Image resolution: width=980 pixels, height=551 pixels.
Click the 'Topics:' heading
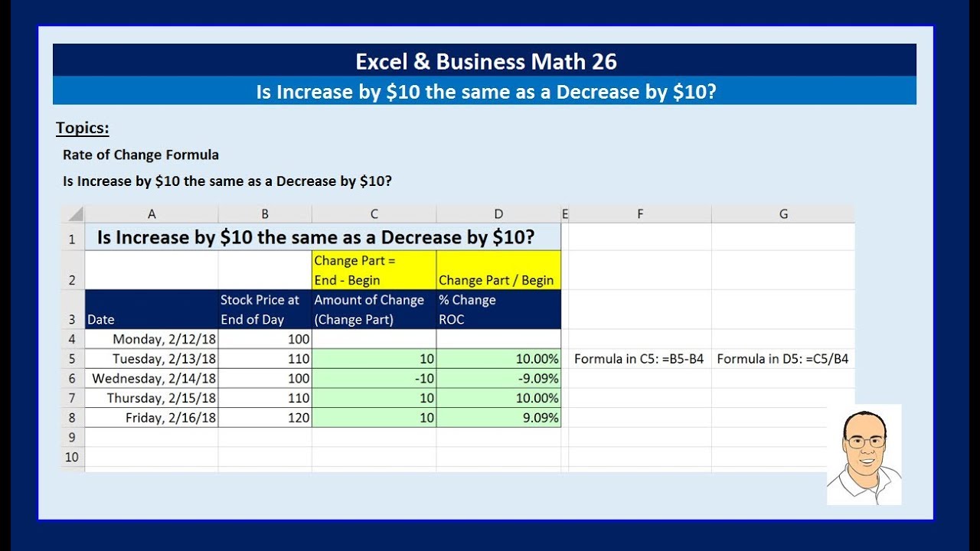(83, 128)
